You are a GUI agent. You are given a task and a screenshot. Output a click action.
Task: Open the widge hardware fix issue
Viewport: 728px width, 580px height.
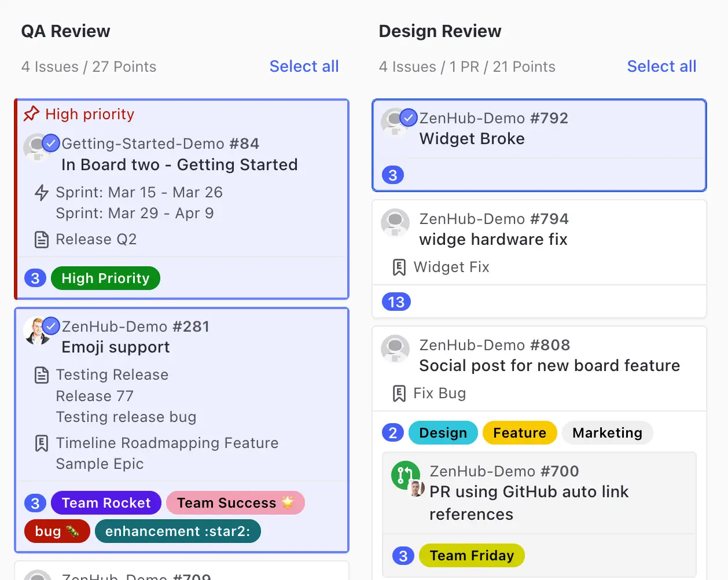(493, 240)
